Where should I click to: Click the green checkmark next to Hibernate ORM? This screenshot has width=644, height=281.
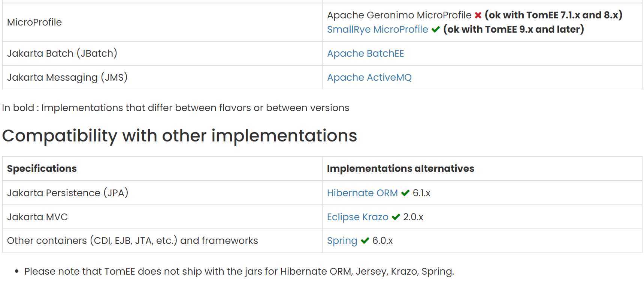click(x=405, y=193)
